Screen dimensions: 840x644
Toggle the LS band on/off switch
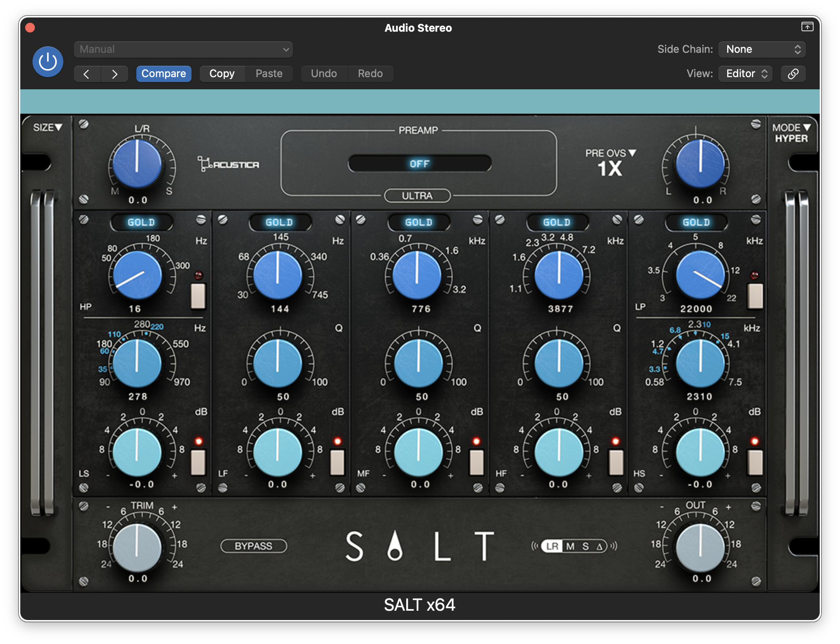tap(198, 462)
